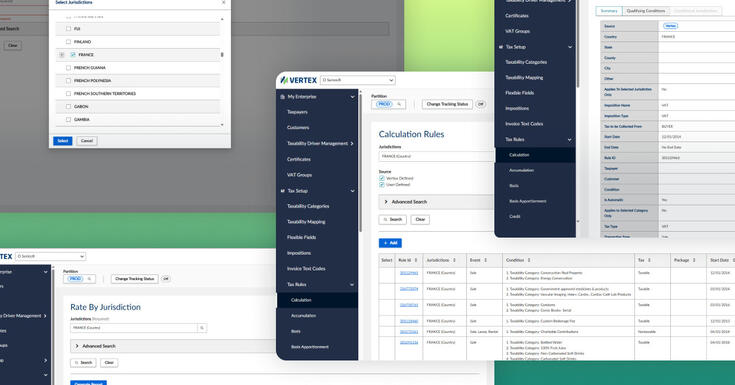Click the Vertex logo in Calculation Rules window
735x385 pixels.
coord(299,80)
